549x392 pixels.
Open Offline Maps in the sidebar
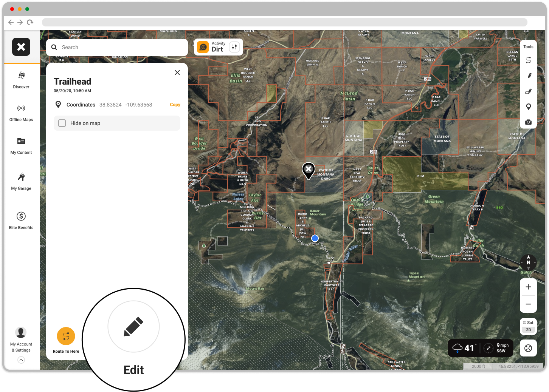coord(21,113)
